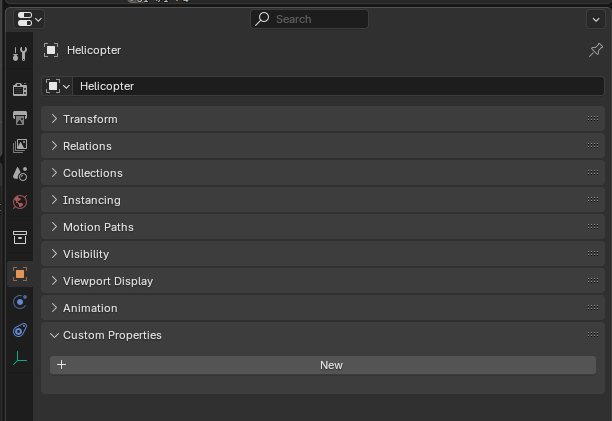Click the object icon beside Helicopter header
This screenshot has height=421, width=612.
pos(51,50)
